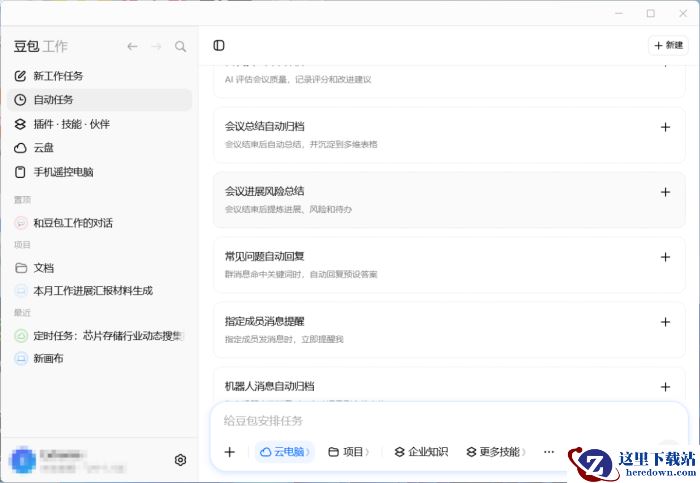Click the 新建 button
The image size is (700, 483).
tap(668, 45)
